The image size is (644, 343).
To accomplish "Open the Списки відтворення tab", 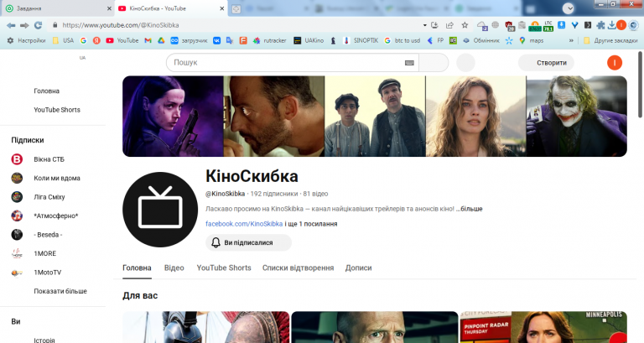I will [299, 268].
